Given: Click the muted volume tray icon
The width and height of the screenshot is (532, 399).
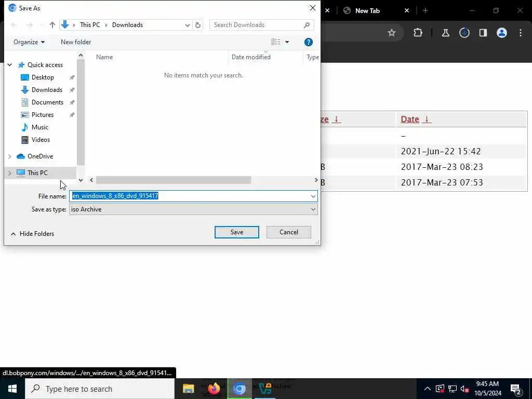Looking at the screenshot, I should point(465,389).
